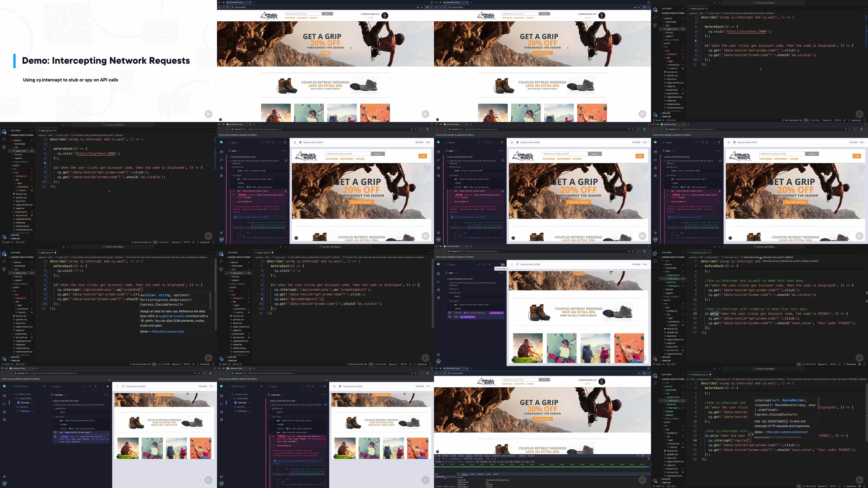The width and height of the screenshot is (868, 488).
Task: Follow the https://on.cypress.io/as link
Action: tap(168, 331)
